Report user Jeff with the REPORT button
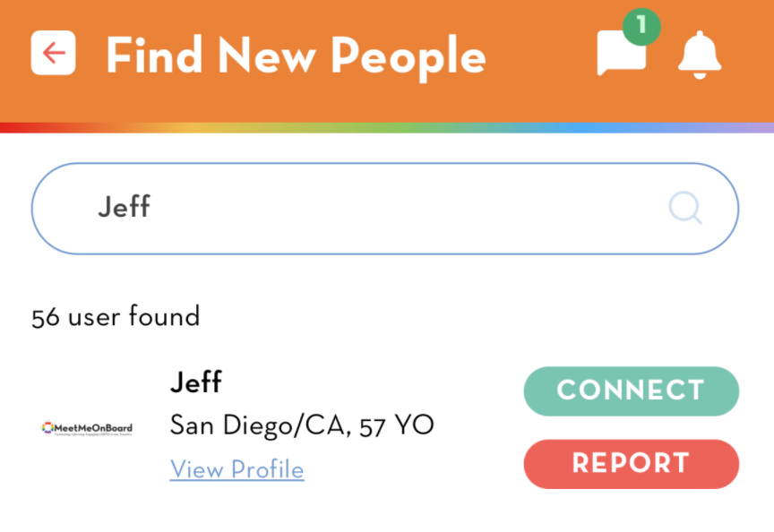The width and height of the screenshot is (774, 532). (x=632, y=464)
